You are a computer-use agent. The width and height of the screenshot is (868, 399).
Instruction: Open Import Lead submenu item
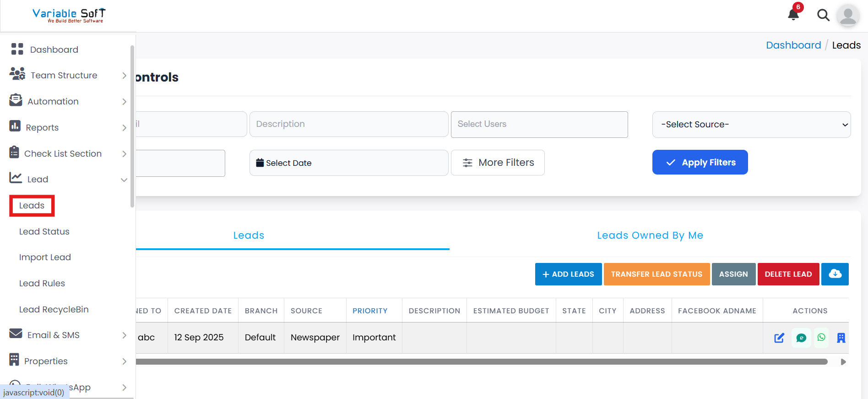click(x=45, y=257)
